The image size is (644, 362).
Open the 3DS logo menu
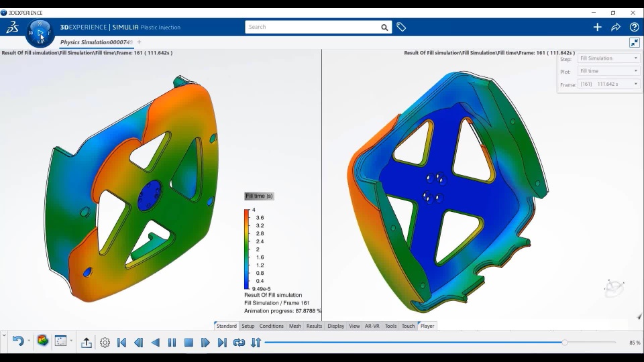pyautogui.click(x=12, y=27)
